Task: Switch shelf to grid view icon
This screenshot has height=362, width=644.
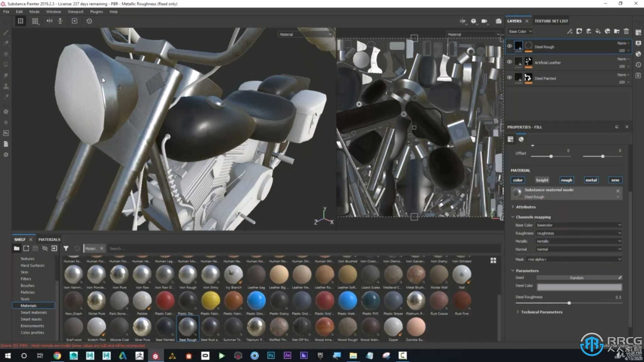Action: click(x=493, y=261)
